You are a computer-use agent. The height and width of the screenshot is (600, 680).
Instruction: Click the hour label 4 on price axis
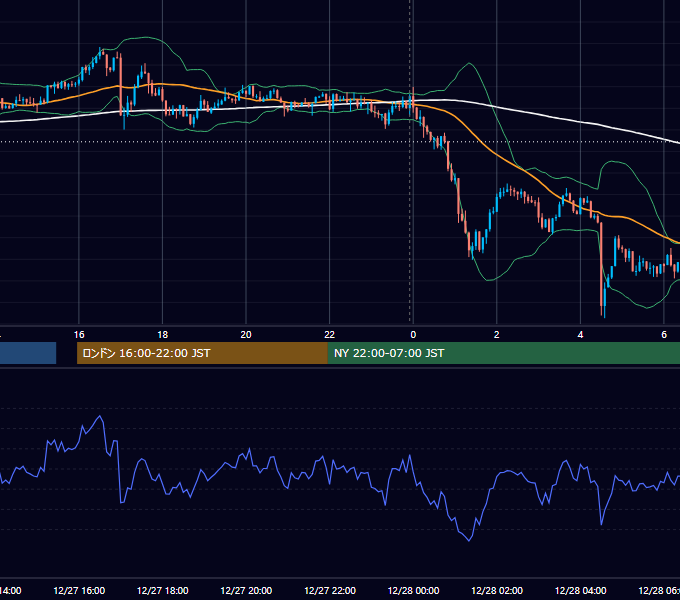click(x=580, y=335)
